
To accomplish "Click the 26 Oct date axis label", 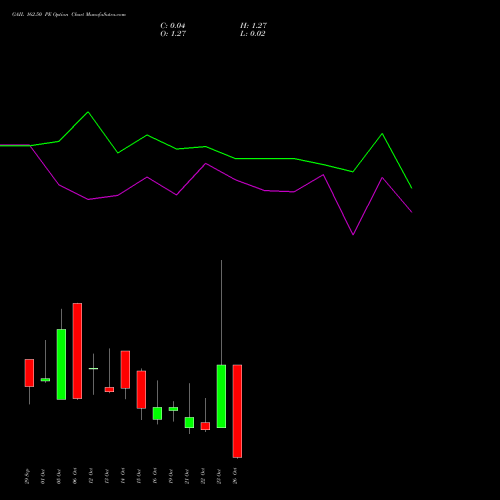I will tap(235, 477).
